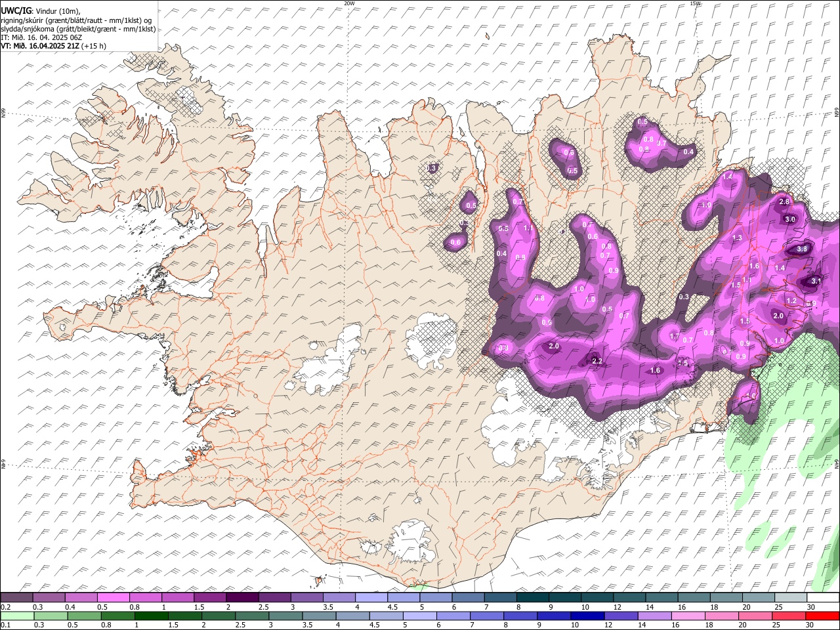Viewport: 840px width, 630px height.
Task: Click the 3.1 precipitation value on the map
Action: coord(816,281)
